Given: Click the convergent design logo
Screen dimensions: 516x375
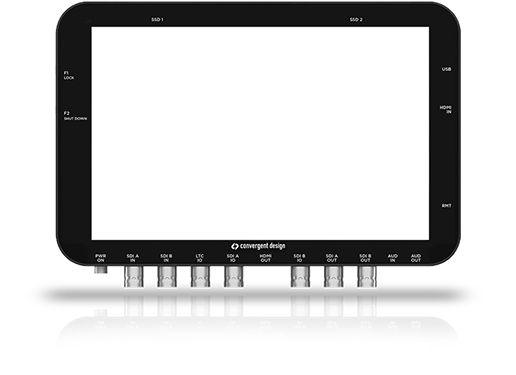Looking at the screenshot, I should point(258,246).
